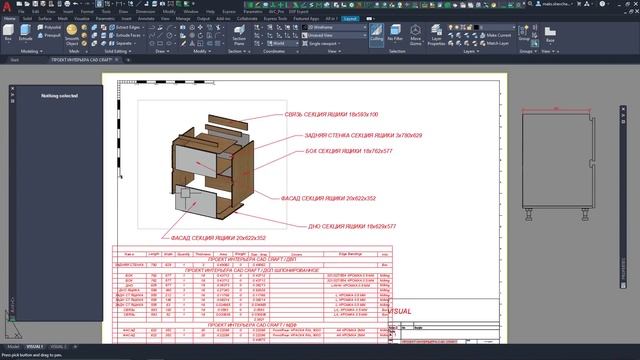
Task: Activate the Move Gizmo
Action: pyautogui.click(x=416, y=35)
